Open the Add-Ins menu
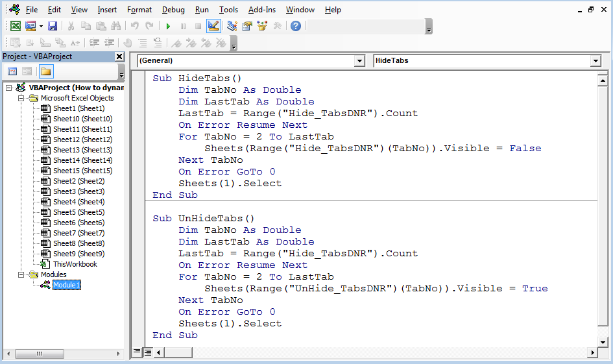 coord(262,10)
